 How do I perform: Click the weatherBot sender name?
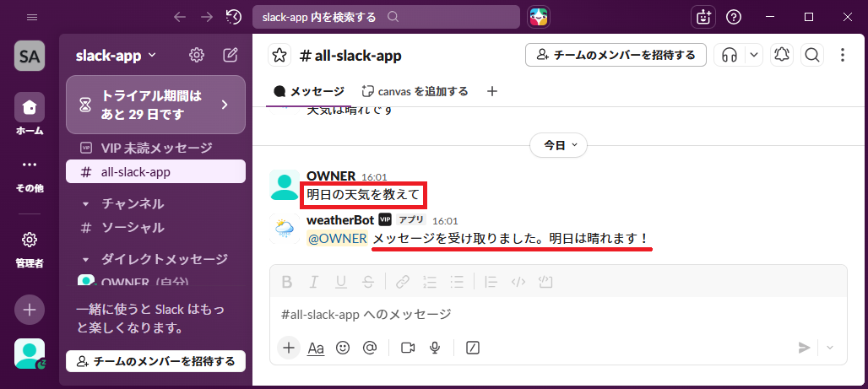[340, 219]
